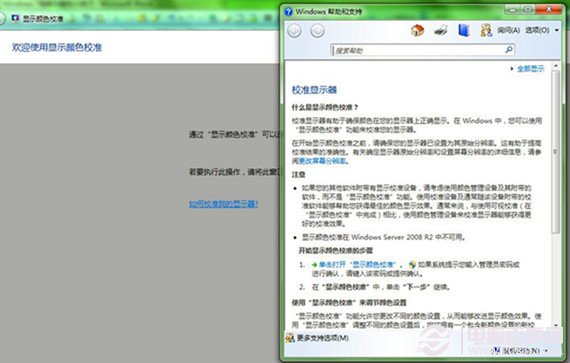The image size is (570, 363).
Task: Open the 更改屏幕分辨率 link
Action: (x=322, y=161)
